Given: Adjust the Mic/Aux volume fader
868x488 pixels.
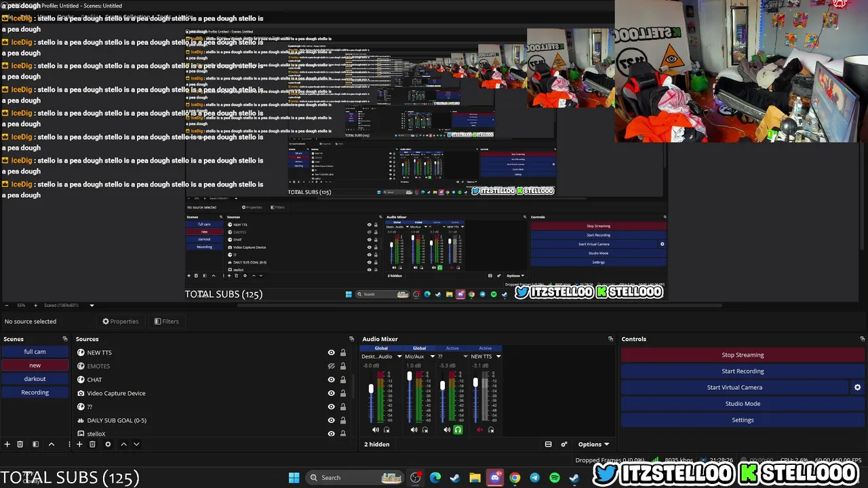Looking at the screenshot, I should 410,376.
